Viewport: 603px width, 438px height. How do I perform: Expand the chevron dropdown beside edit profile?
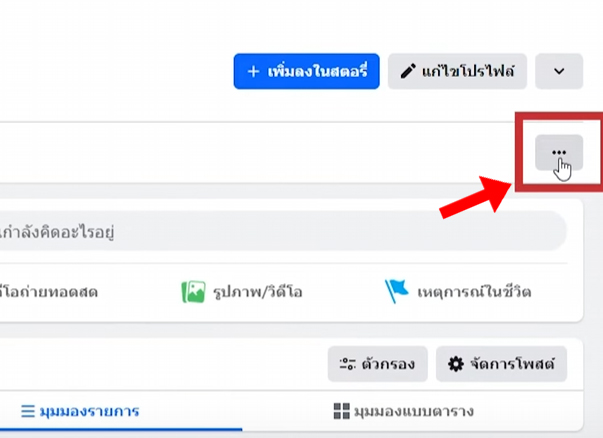coord(559,72)
